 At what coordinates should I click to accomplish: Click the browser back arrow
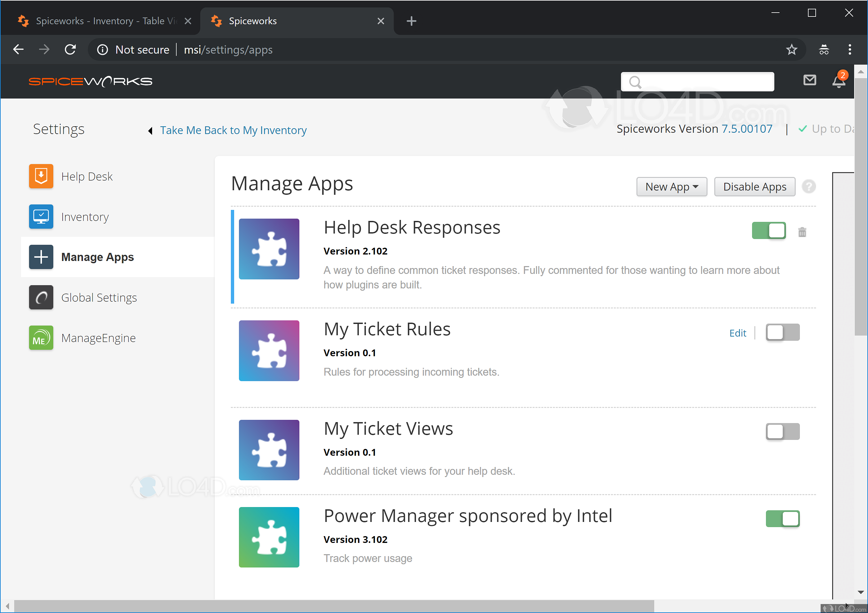tap(18, 49)
